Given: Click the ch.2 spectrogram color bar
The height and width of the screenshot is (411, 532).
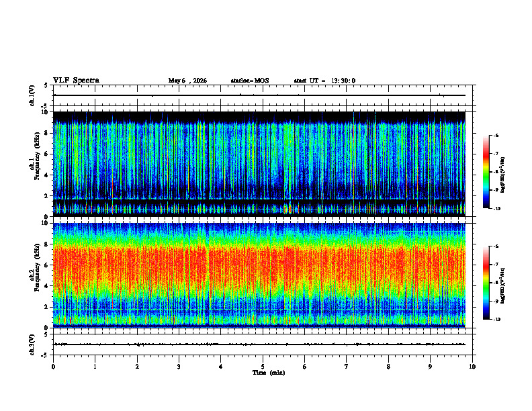Looking at the screenshot, I should pyautogui.click(x=486, y=283).
